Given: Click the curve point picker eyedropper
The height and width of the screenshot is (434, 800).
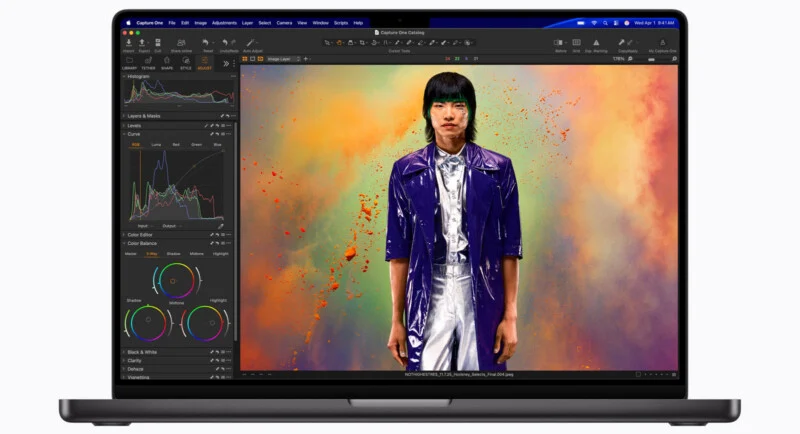Looking at the screenshot, I should pos(221,226).
